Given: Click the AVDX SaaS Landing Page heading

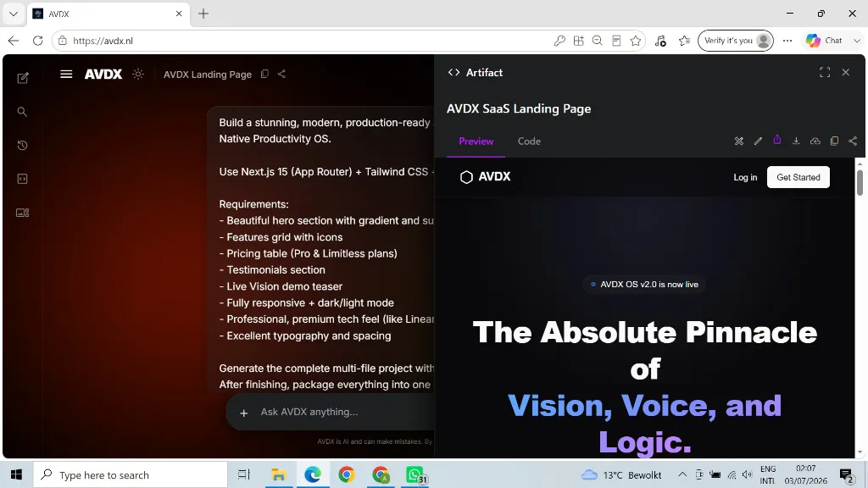Looking at the screenshot, I should pos(519,108).
